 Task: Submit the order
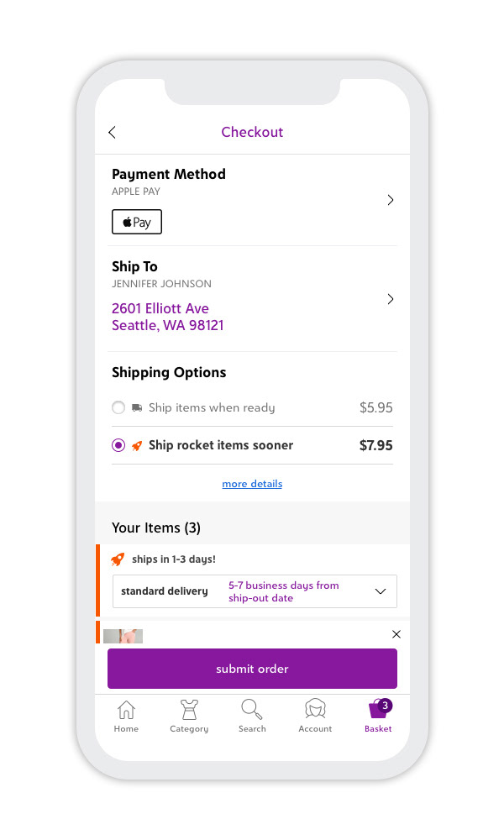coord(252,669)
